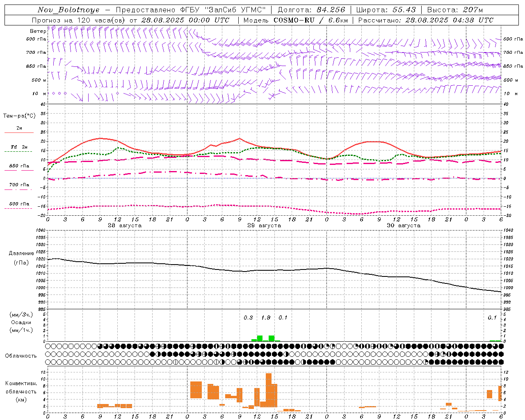Click the '29 августа' date label
The height and width of the screenshot is (420, 525).
[x=264, y=226]
